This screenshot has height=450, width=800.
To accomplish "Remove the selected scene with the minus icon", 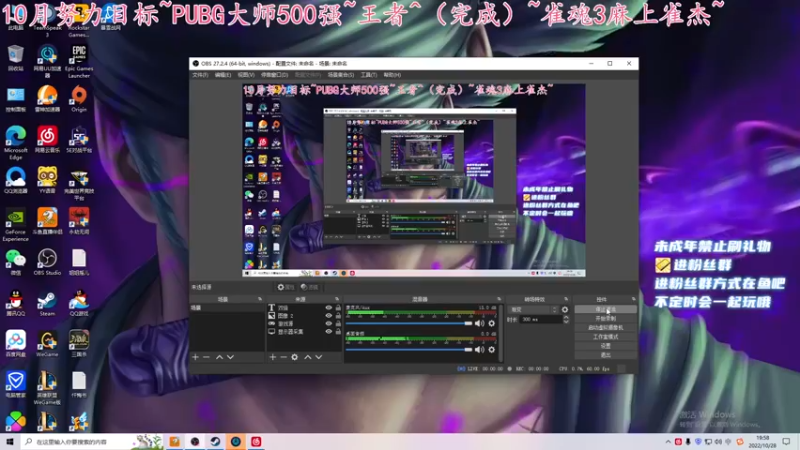I will [206, 357].
